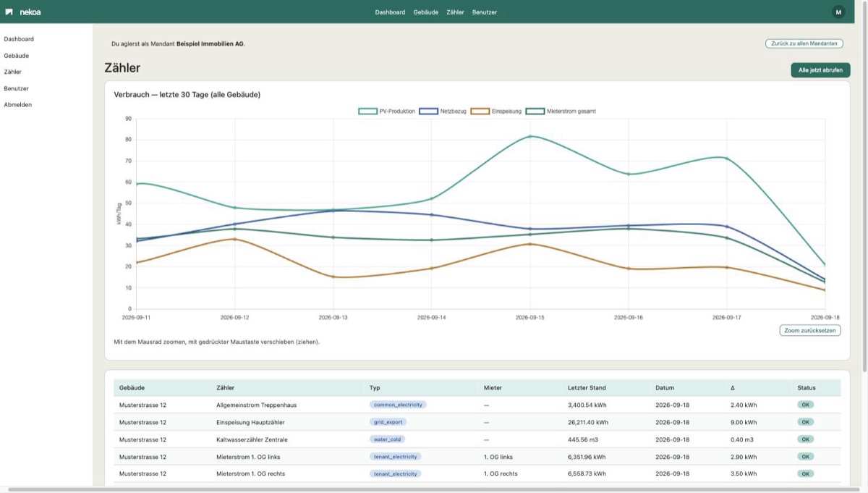Choose Dashboard in the left sidebar

pyautogui.click(x=19, y=39)
